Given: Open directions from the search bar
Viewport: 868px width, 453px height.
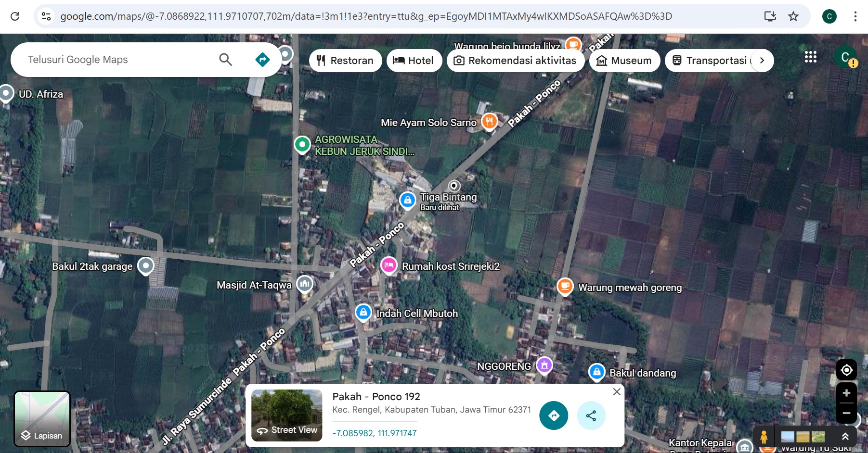Looking at the screenshot, I should coord(262,60).
